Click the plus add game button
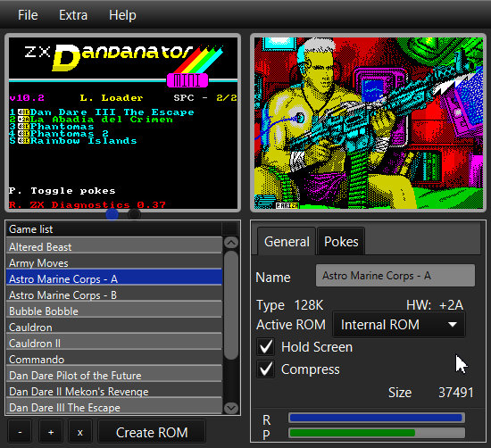The width and height of the screenshot is (491, 448). point(51,432)
